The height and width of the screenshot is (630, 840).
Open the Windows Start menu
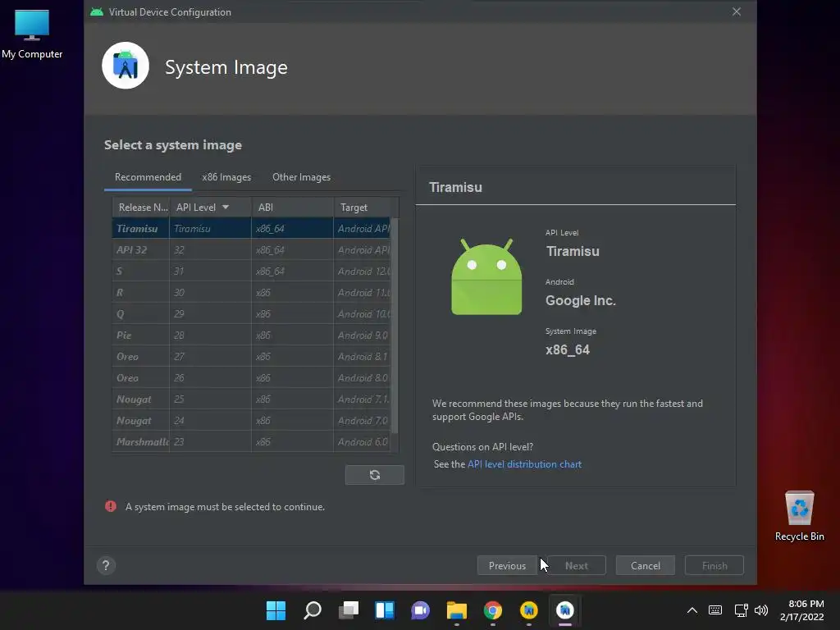coord(276,610)
